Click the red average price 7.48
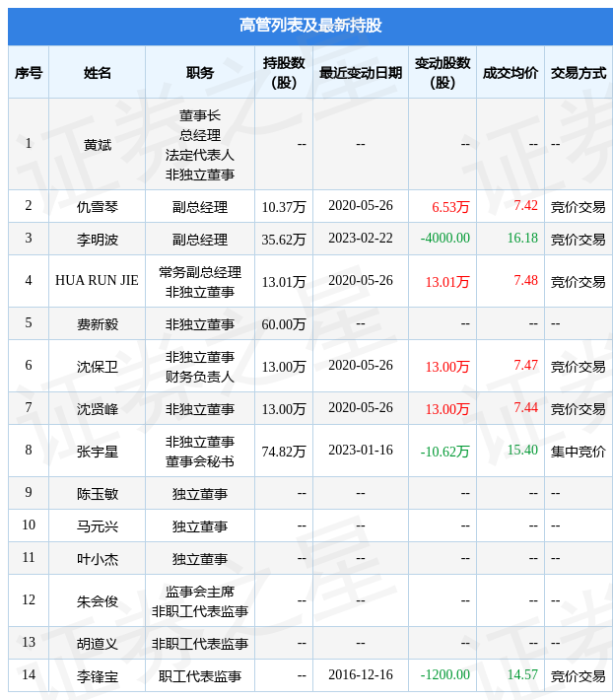Screen dimensions: 613x700 (x=526, y=280)
